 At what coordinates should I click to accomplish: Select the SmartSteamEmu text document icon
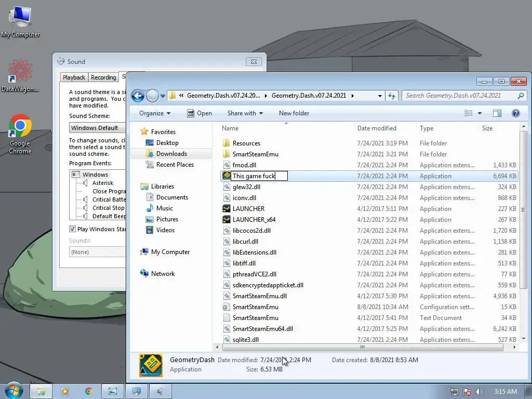click(x=227, y=318)
